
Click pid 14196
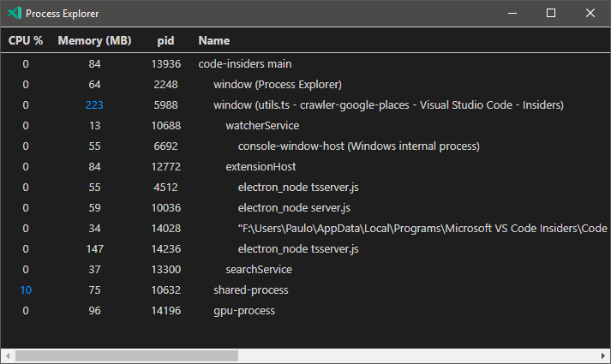(x=166, y=311)
